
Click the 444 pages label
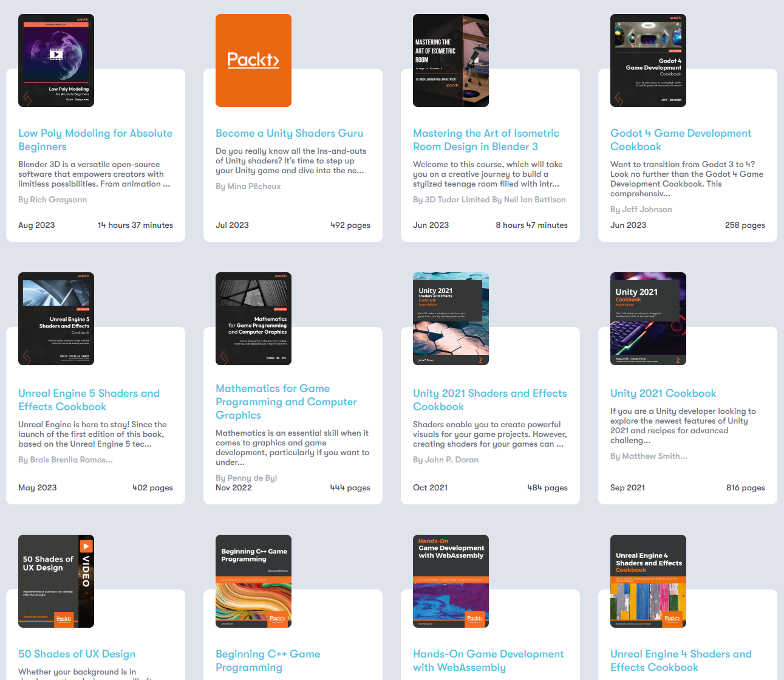[350, 487]
